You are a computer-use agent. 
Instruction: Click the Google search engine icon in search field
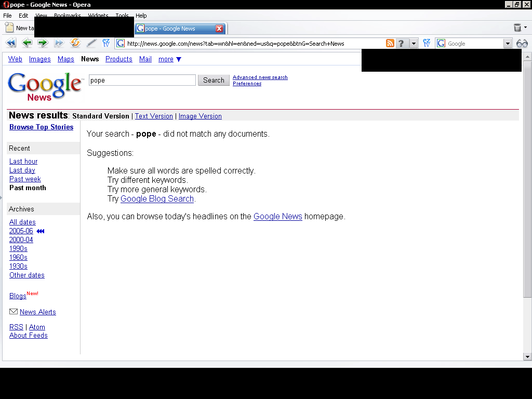pyautogui.click(x=441, y=44)
